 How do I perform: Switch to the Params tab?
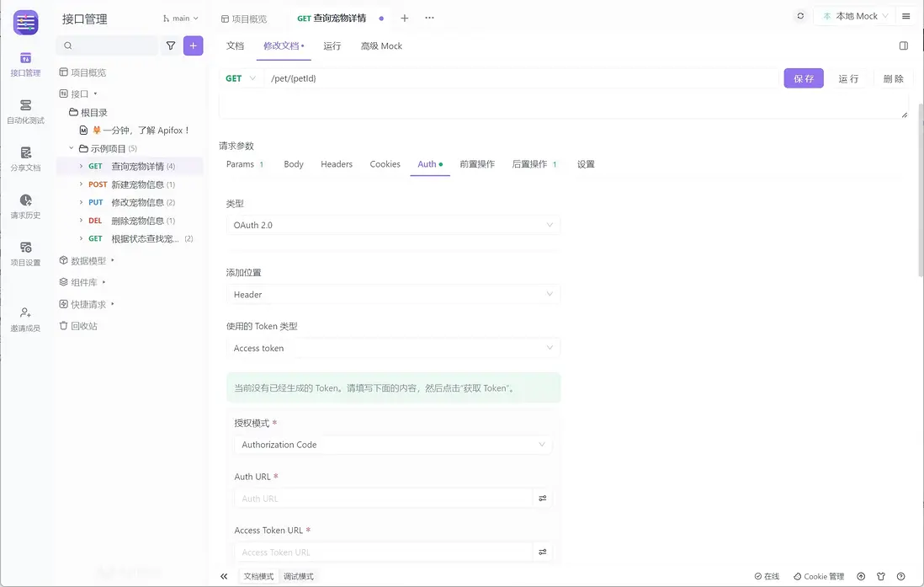point(245,164)
